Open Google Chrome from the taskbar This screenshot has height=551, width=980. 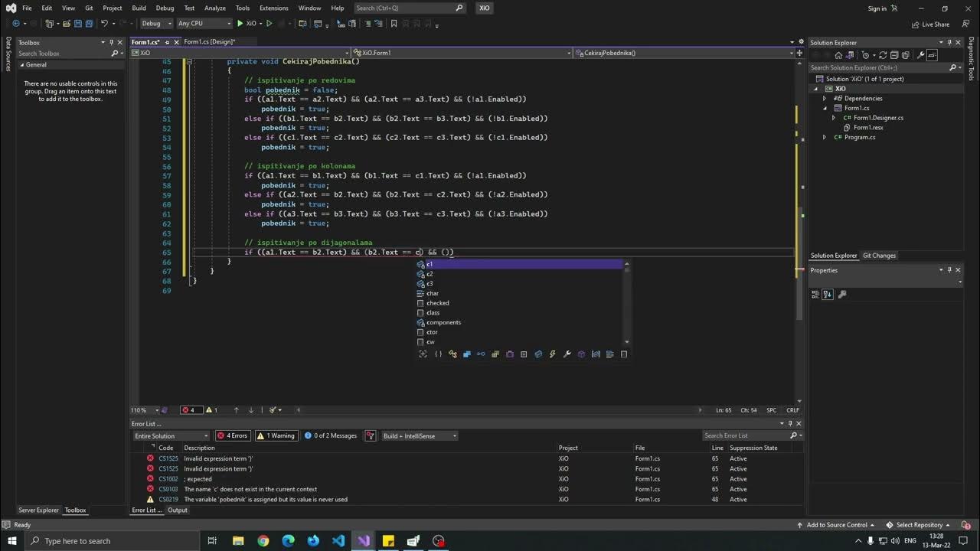tap(263, 541)
